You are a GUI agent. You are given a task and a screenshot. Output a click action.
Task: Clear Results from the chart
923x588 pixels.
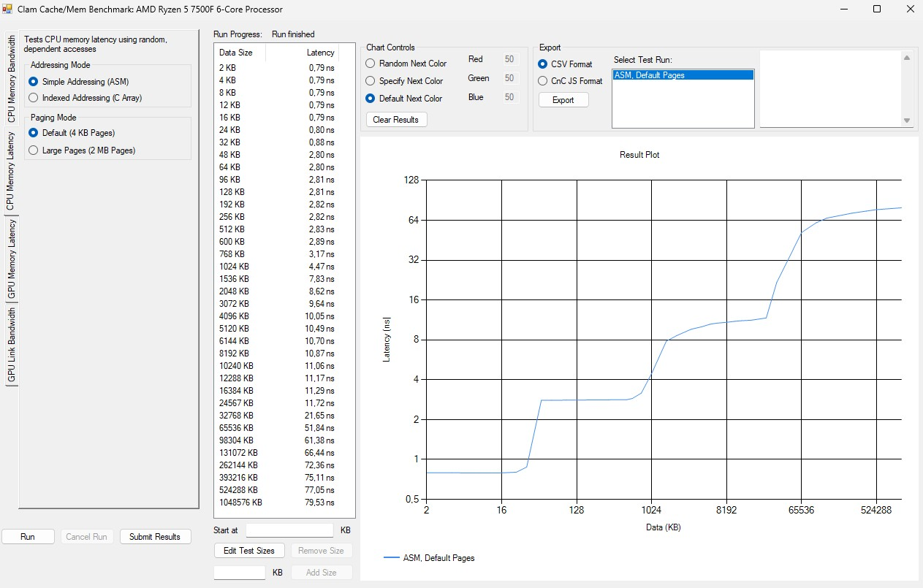coord(395,120)
